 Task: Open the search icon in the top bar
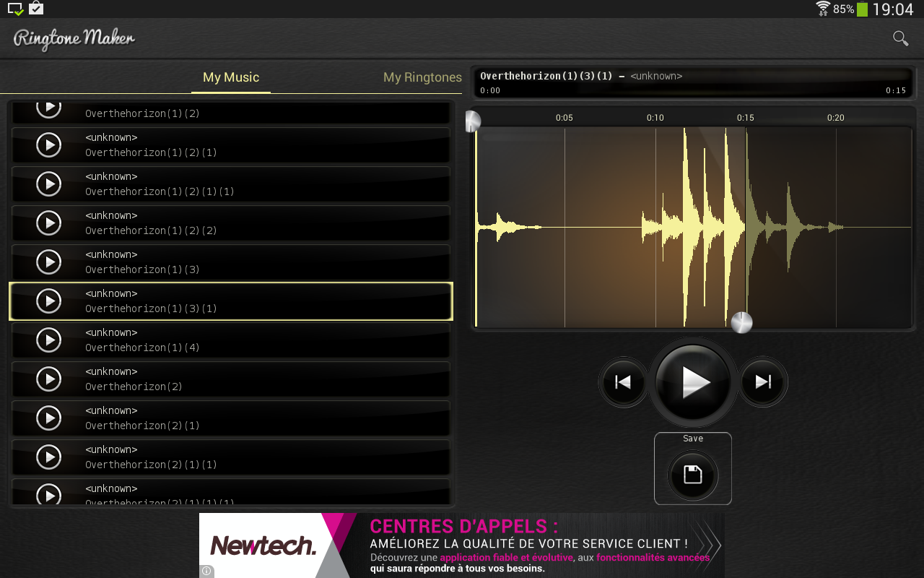(x=899, y=38)
